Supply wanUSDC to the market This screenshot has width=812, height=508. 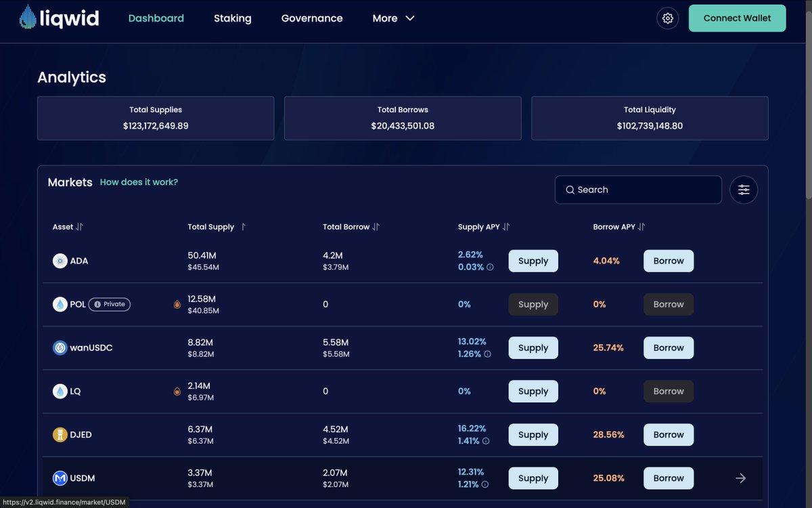coord(533,347)
